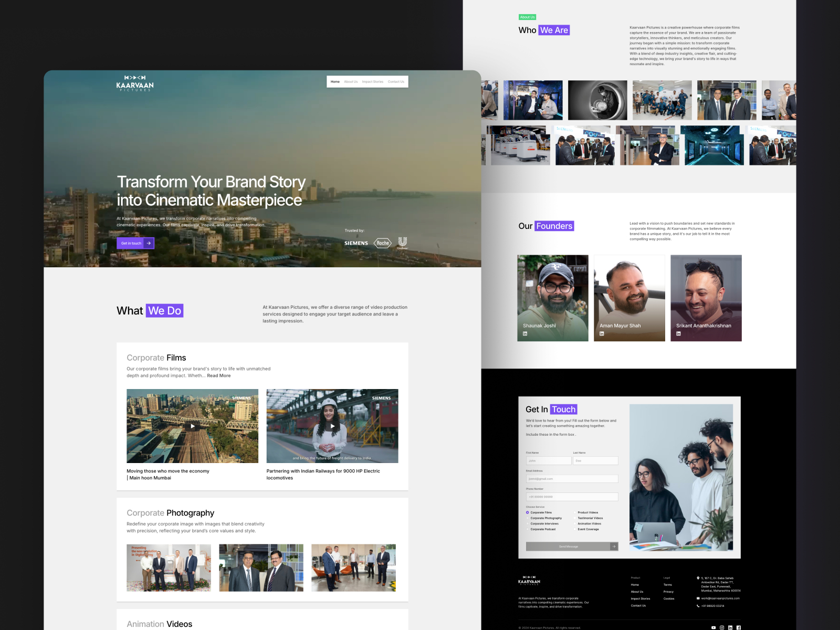Viewport: 840px width, 630px height.
Task: Click the Email Address input field
Action: click(572, 479)
